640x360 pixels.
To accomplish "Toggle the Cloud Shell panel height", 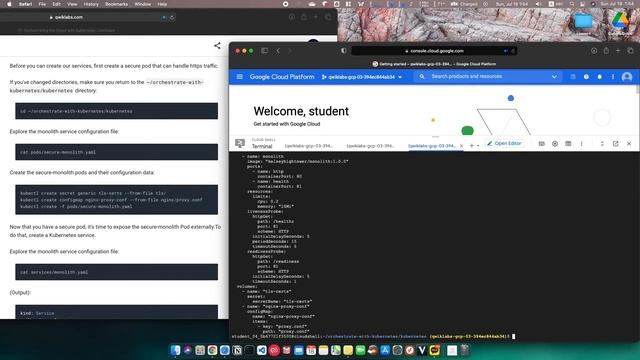I will (x=602, y=144).
